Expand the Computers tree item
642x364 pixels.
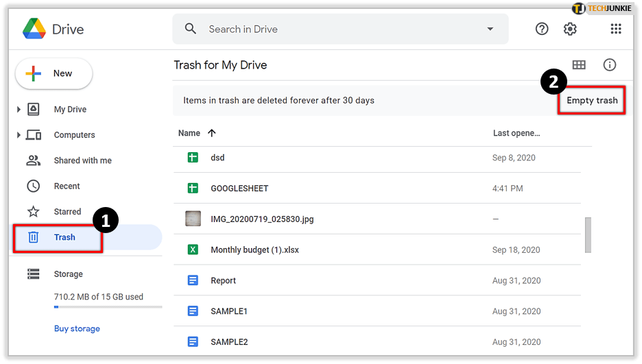click(x=19, y=135)
